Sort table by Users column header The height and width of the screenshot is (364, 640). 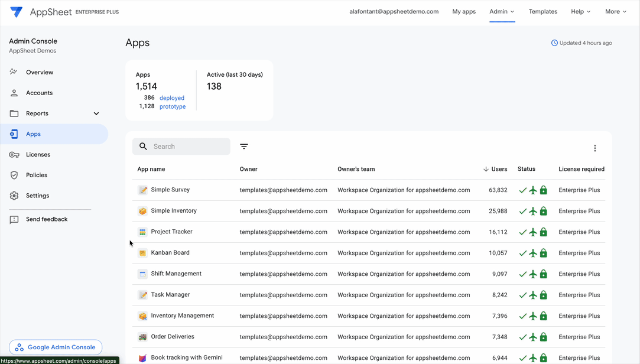point(499,169)
